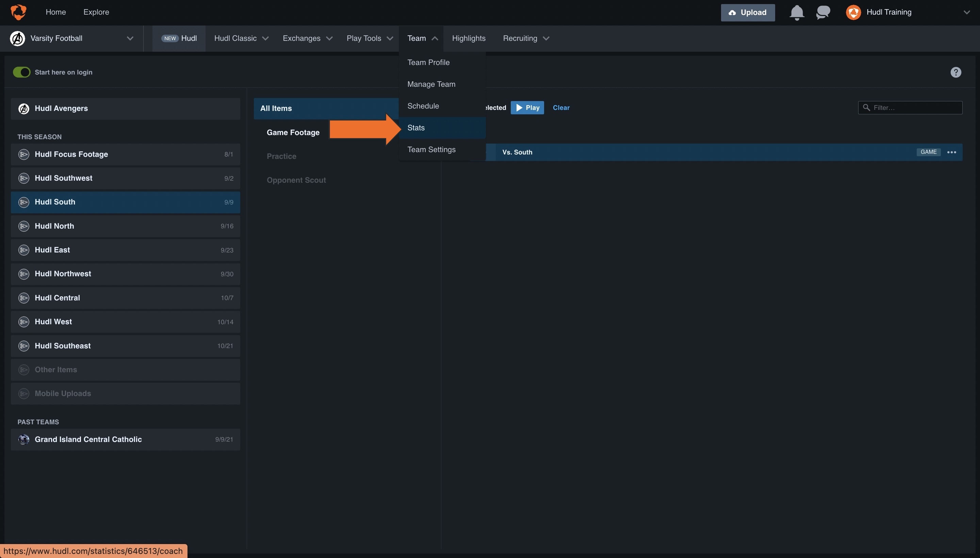Viewport: 980px width, 558px height.
Task: Click the Hudl Training avatar icon
Action: pos(853,12)
